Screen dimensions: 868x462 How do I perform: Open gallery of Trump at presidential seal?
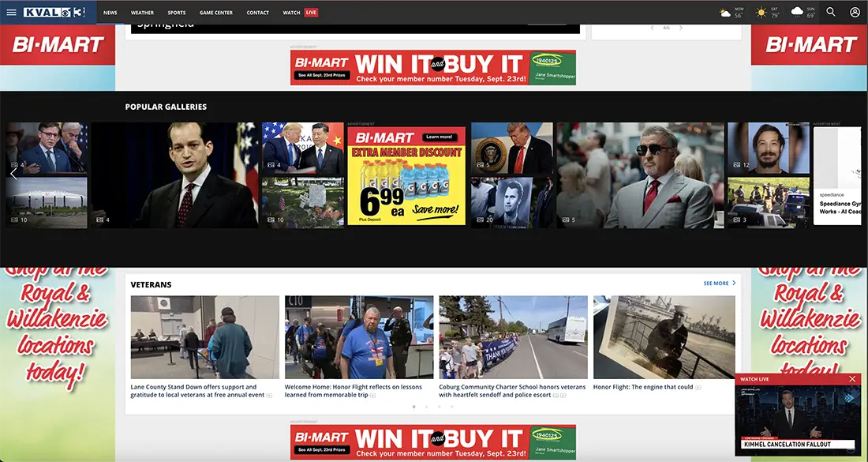coord(512,148)
